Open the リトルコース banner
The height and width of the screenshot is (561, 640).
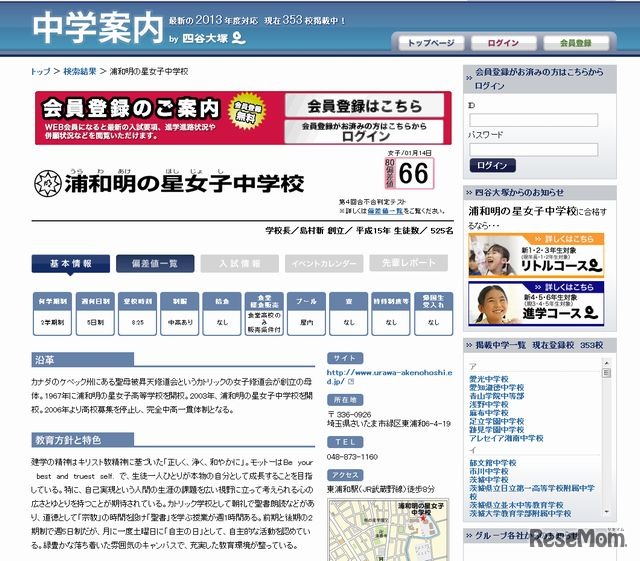[x=536, y=256]
